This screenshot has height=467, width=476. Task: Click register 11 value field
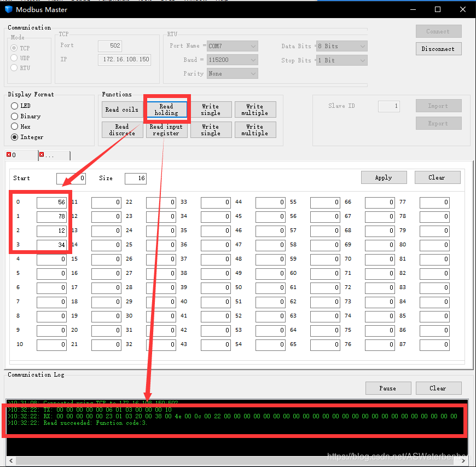pos(106,203)
